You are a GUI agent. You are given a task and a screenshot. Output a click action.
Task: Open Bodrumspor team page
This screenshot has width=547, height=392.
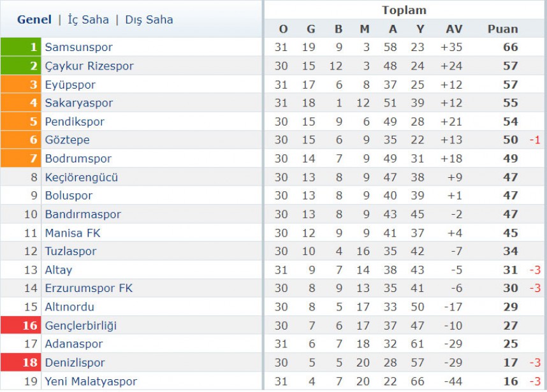[78, 159]
